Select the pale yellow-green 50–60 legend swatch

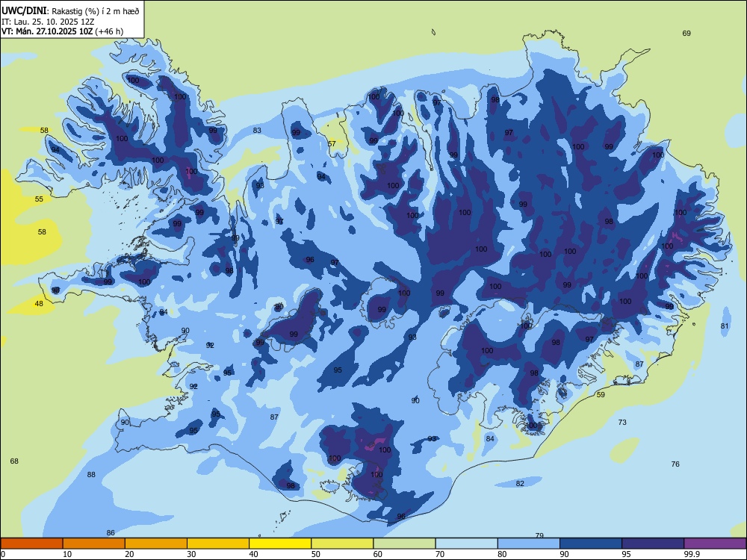pos(342,544)
